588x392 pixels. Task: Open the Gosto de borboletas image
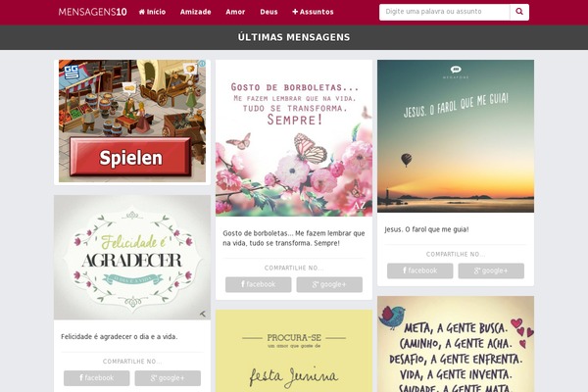[x=294, y=138]
